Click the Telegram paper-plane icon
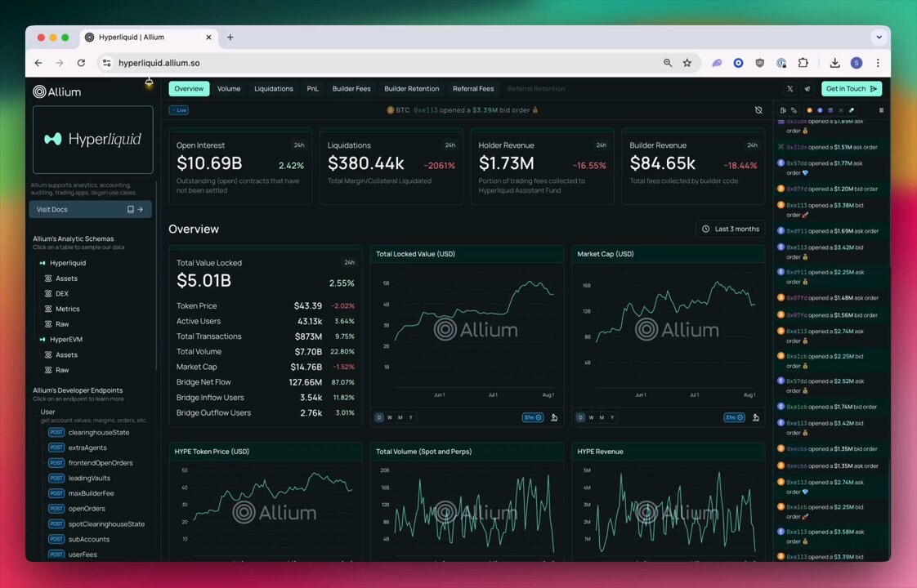This screenshot has height=588, width=917. (x=807, y=89)
